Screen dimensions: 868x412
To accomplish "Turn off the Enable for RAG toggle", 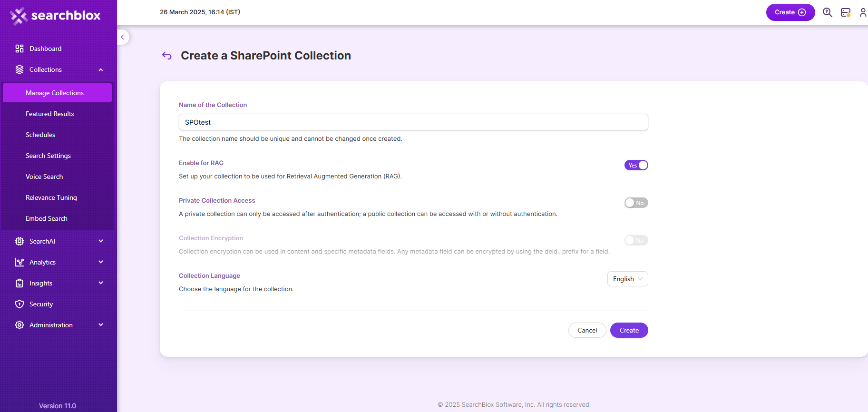I will (636, 165).
